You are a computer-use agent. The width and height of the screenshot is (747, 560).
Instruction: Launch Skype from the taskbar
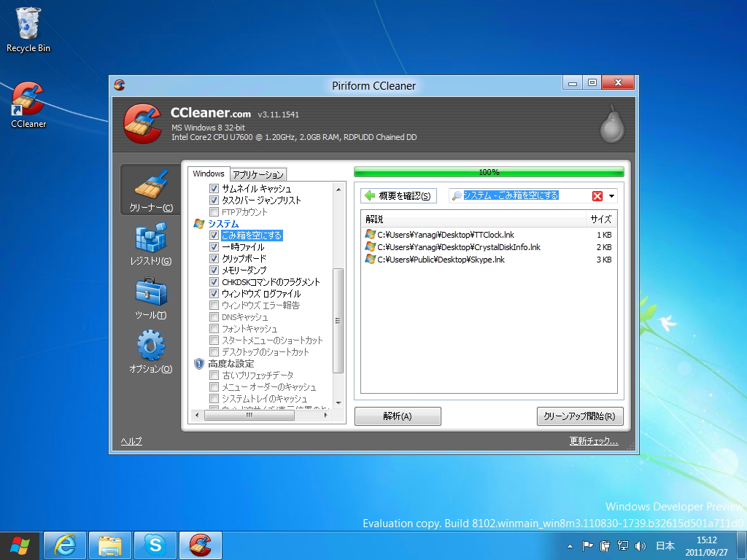point(155,545)
